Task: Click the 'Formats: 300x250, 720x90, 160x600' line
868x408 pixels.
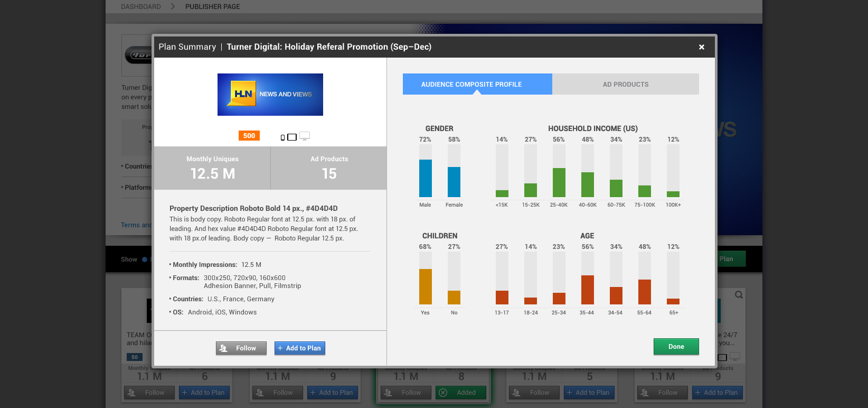Action: (x=228, y=278)
